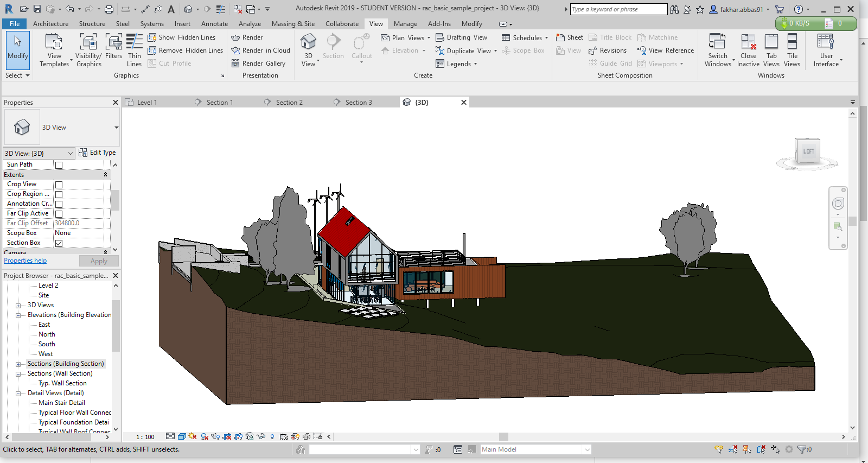This screenshot has width=868, height=463.
Task: Click the keyword search input field
Action: tap(618, 9)
